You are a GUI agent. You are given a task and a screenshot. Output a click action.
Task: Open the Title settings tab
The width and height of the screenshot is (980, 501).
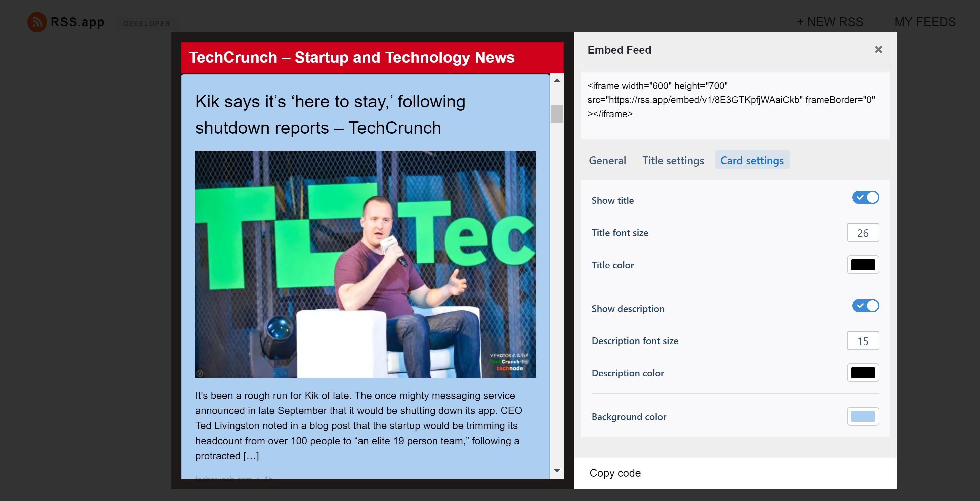(673, 161)
